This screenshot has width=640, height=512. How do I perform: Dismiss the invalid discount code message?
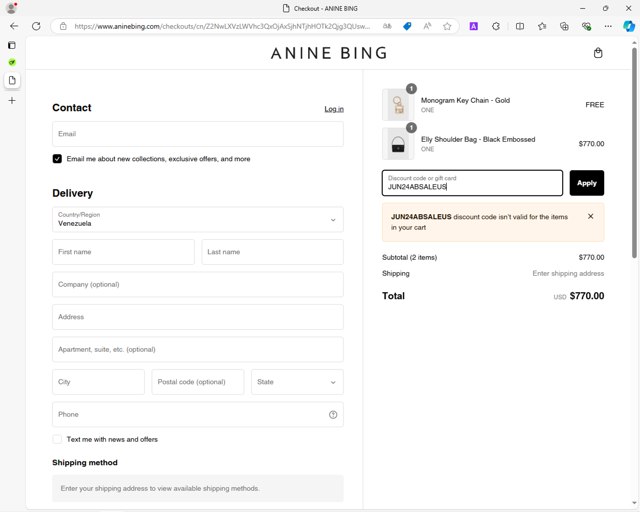590,216
